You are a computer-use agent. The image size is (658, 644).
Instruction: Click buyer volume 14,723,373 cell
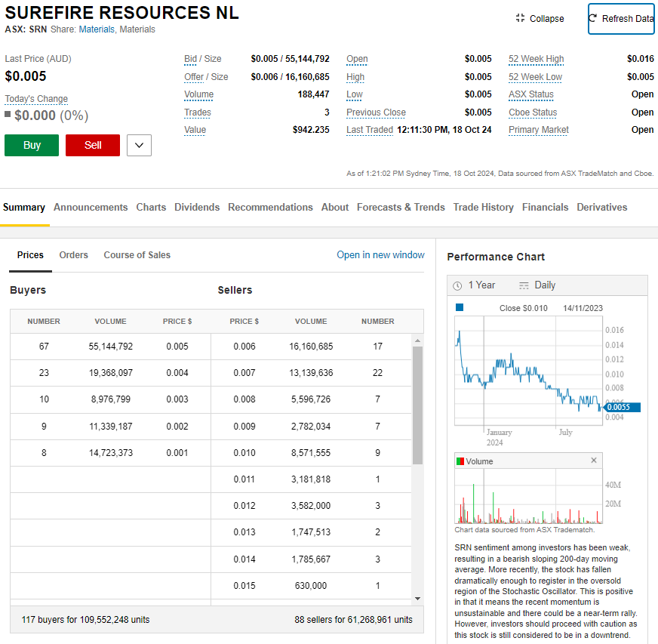111,453
